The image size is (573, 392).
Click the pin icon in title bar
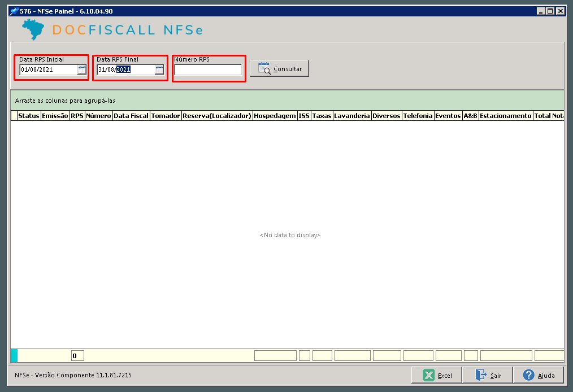pos(14,11)
